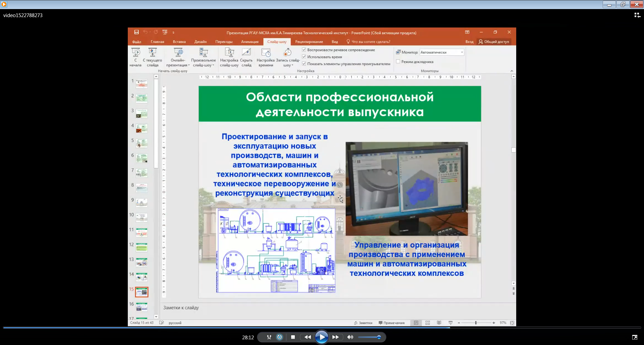Open the 'Монитор' dropdown list
644x345 pixels.
pos(462,52)
